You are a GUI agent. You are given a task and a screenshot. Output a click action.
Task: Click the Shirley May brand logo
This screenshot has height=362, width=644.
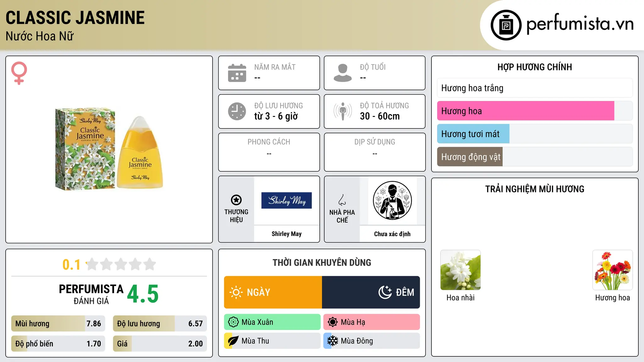pos(286,200)
